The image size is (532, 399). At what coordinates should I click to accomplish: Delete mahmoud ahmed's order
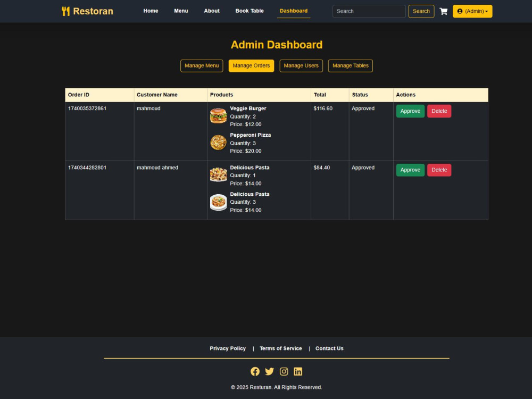pos(439,170)
